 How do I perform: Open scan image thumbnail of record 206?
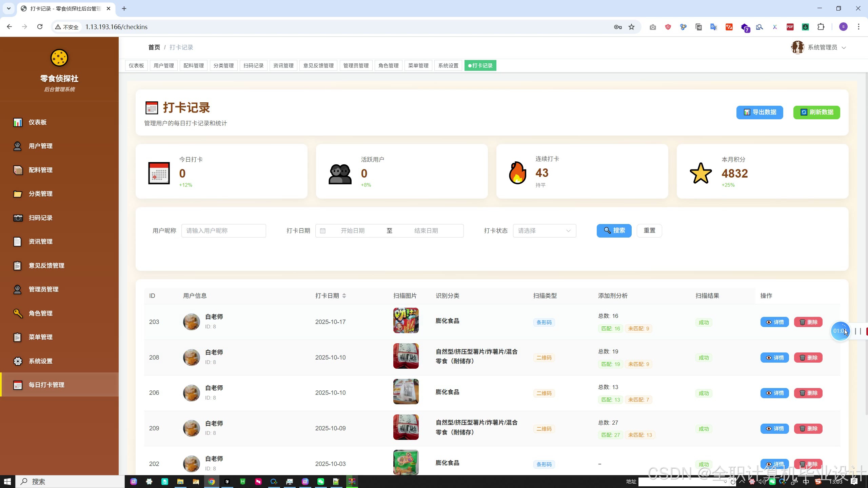point(406,391)
